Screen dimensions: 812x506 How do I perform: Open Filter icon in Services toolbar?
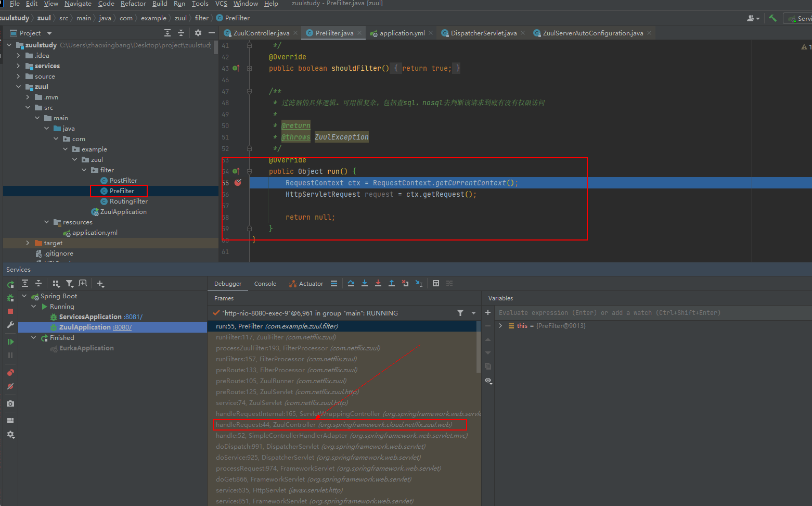70,283
